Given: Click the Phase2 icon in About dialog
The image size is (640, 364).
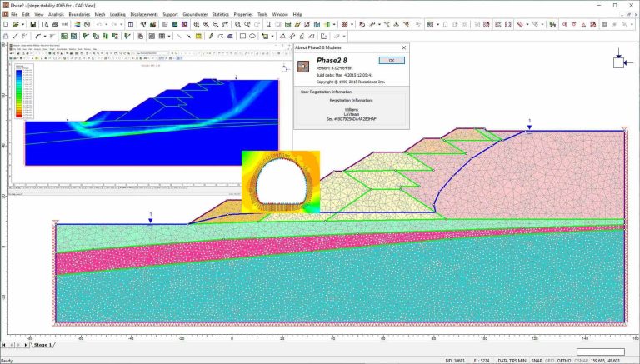Looking at the screenshot, I should coord(302,66).
